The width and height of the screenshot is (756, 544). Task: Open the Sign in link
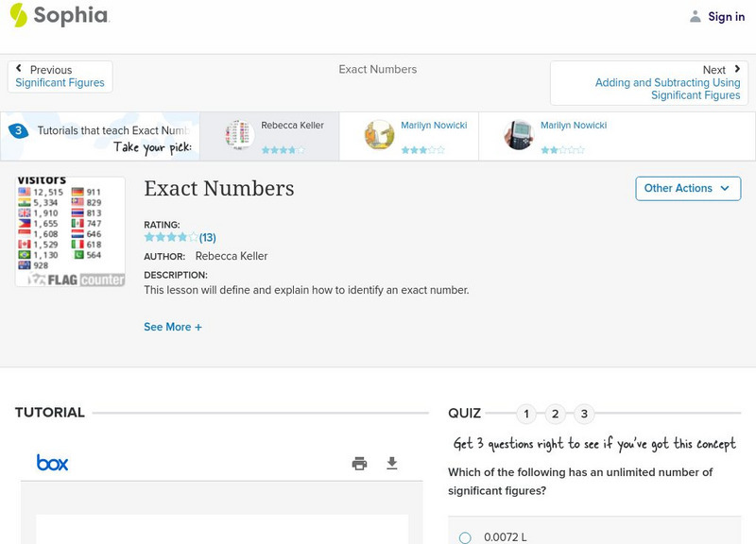[726, 17]
